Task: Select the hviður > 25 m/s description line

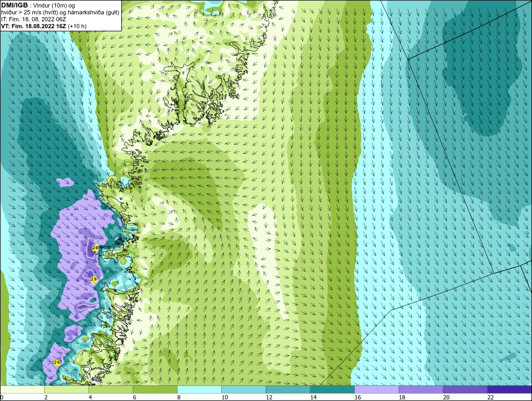Action: 60,13
